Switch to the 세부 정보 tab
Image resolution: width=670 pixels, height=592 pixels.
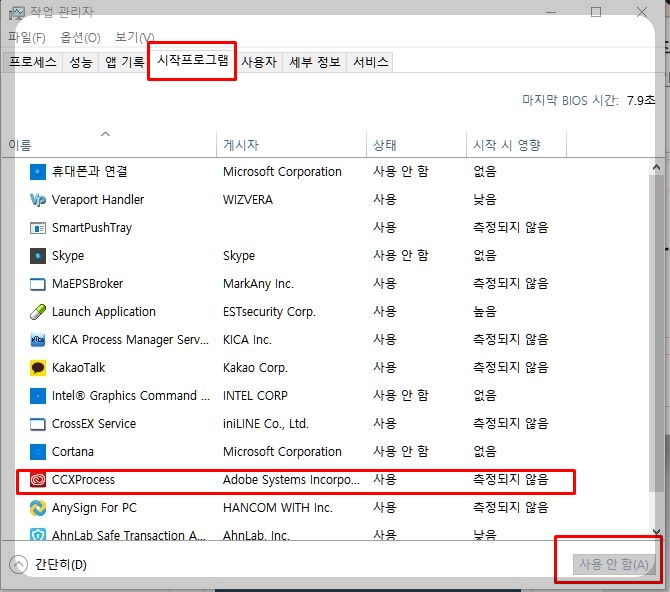click(x=314, y=62)
